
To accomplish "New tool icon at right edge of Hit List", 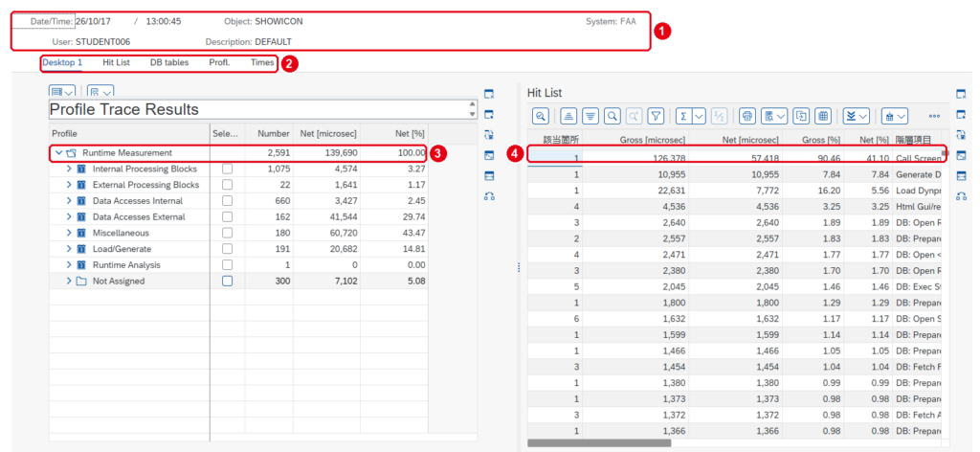I will pos(961,114).
